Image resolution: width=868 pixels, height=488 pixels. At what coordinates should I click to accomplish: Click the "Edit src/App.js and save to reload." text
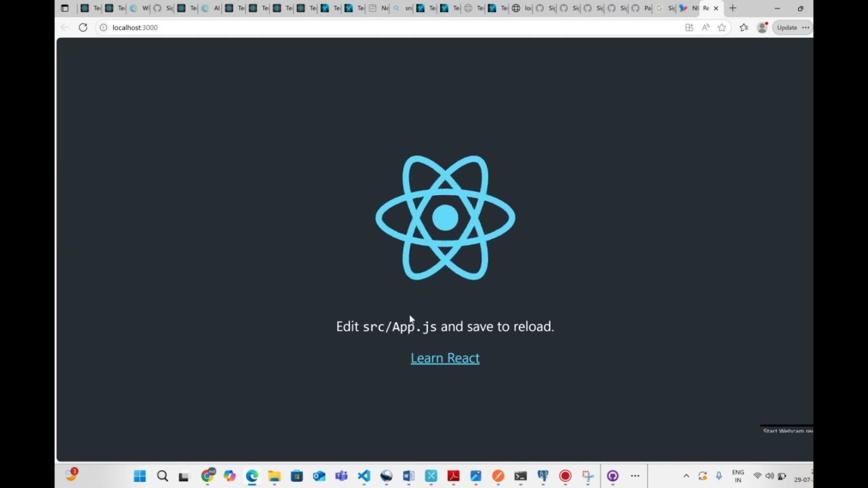445,327
